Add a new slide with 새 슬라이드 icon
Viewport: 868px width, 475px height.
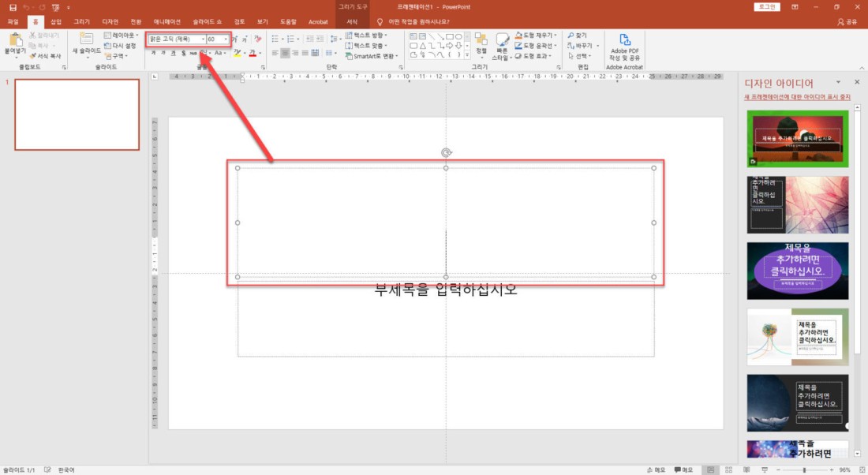click(86, 39)
